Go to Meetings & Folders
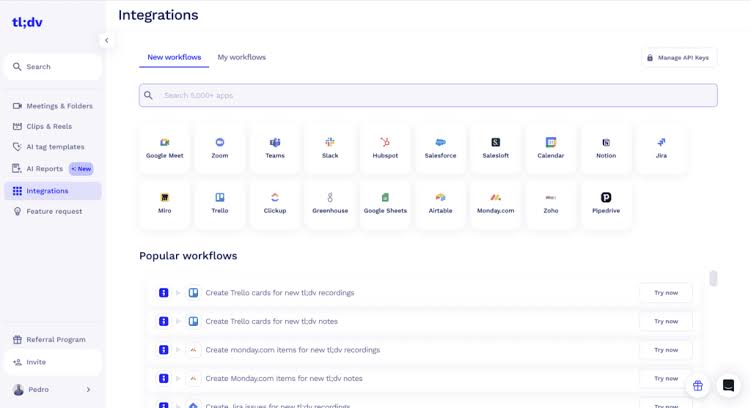The width and height of the screenshot is (751, 408). [53, 106]
